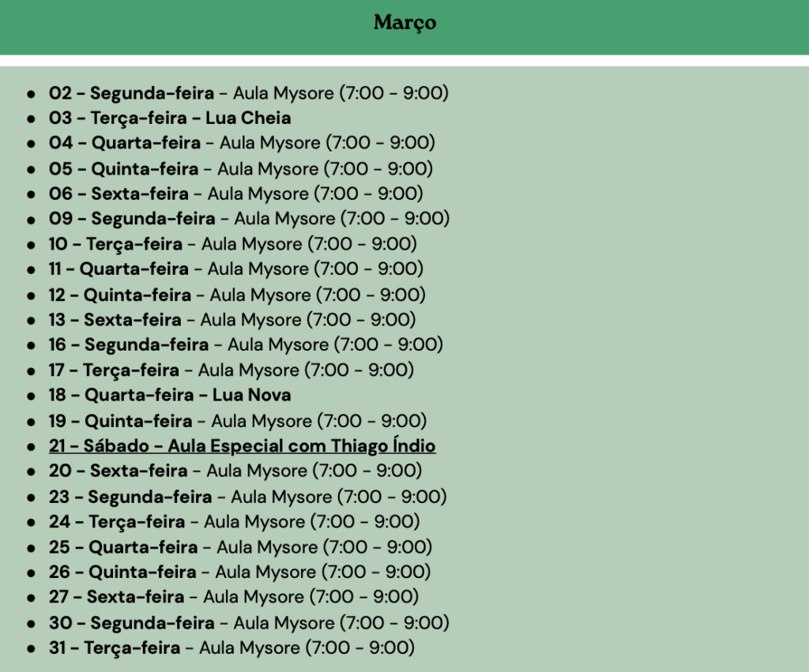This screenshot has height=672, width=809.
Task: Select the 11 - Quarta-feira entry
Action: click(x=236, y=269)
